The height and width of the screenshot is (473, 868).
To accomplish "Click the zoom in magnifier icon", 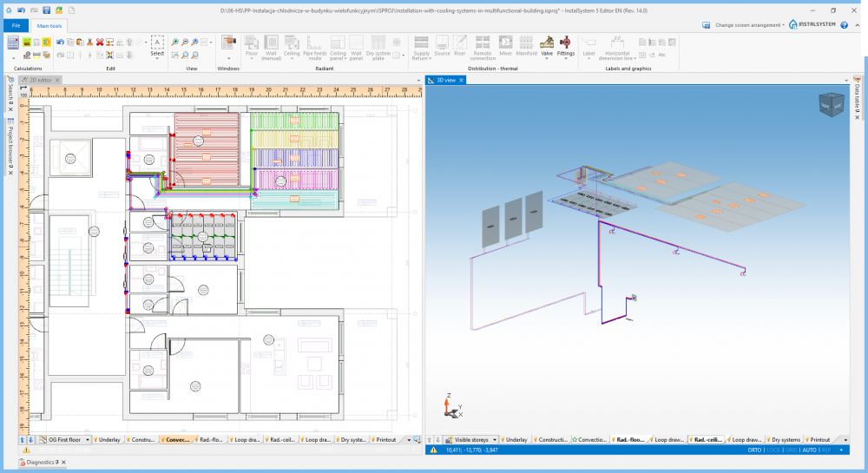I will tap(174, 42).
